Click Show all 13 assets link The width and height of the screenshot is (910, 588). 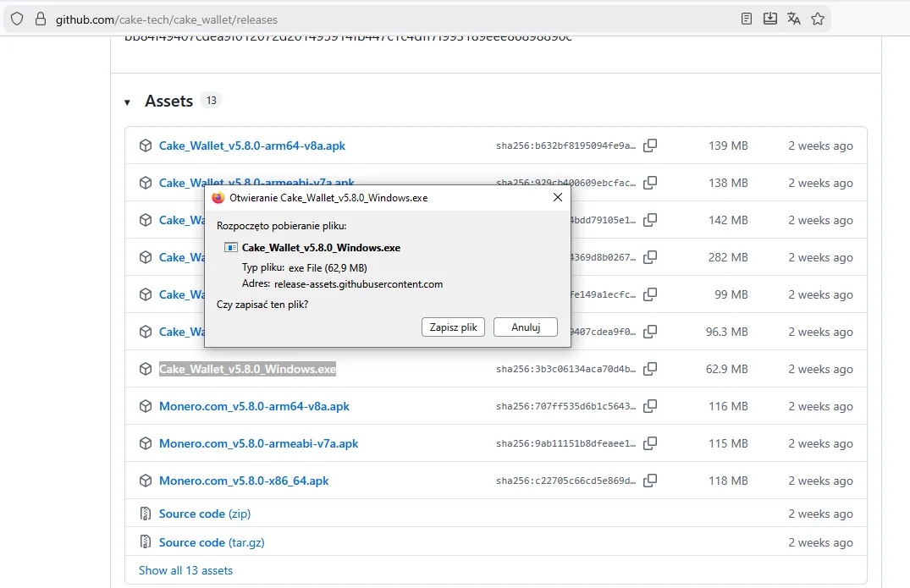tap(185, 570)
